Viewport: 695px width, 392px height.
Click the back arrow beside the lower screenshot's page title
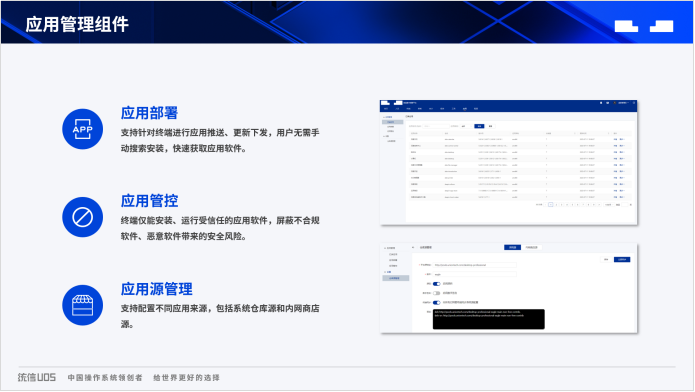pos(413,247)
